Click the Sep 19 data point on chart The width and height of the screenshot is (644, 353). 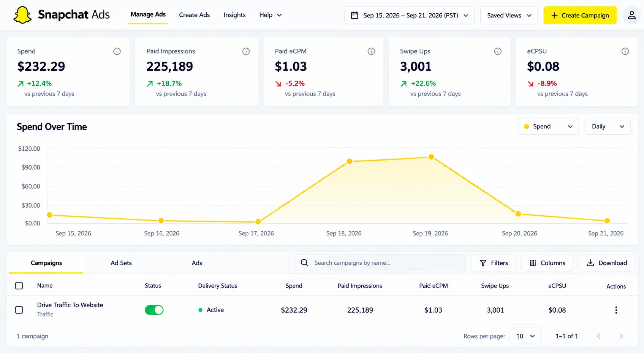pyautogui.click(x=431, y=157)
